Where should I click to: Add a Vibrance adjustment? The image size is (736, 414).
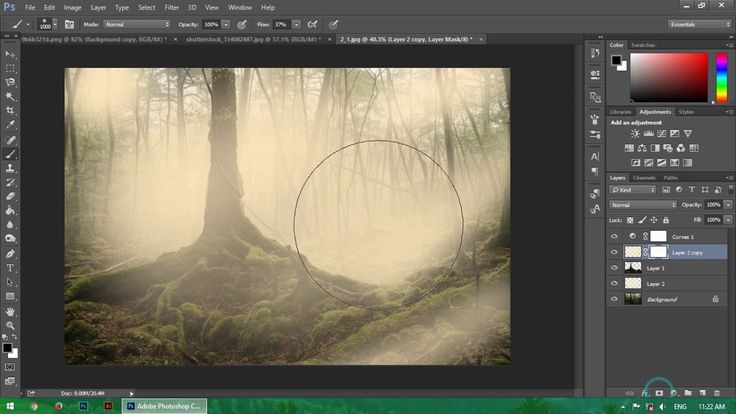pyautogui.click(x=688, y=134)
